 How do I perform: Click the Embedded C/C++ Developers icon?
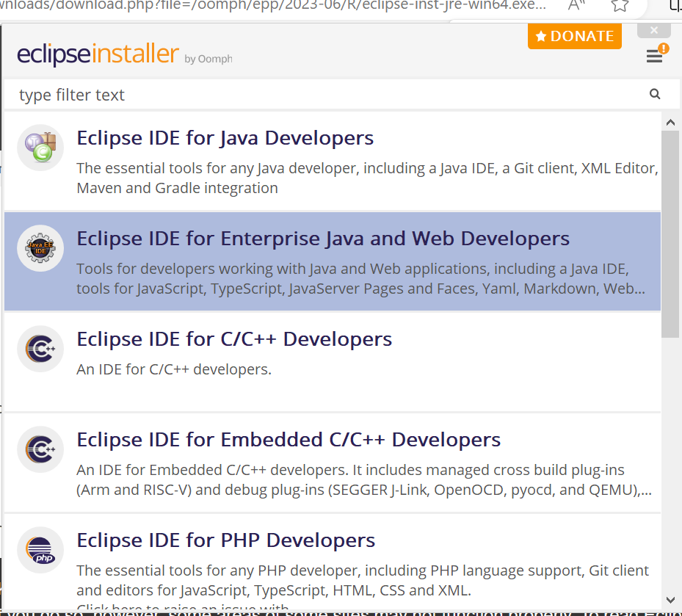tap(40, 449)
